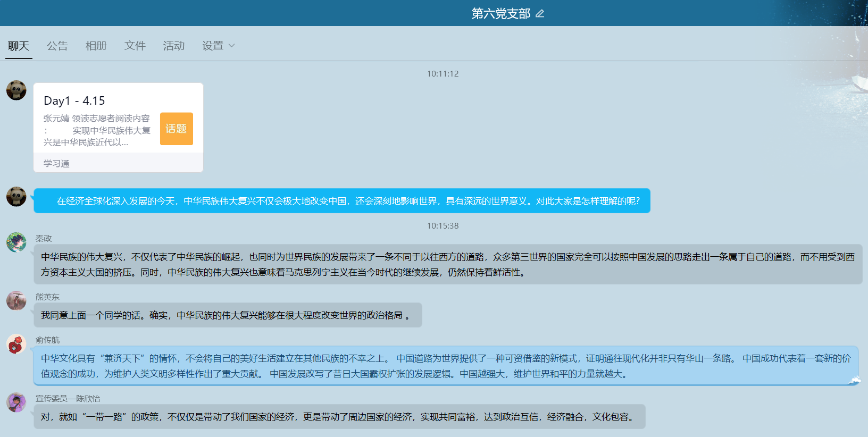
Task: Open 熊英东's profile avatar
Action: tap(16, 301)
